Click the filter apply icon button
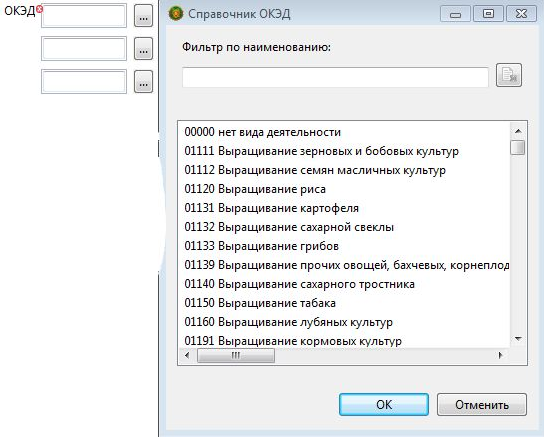The image size is (544, 437). [x=509, y=75]
